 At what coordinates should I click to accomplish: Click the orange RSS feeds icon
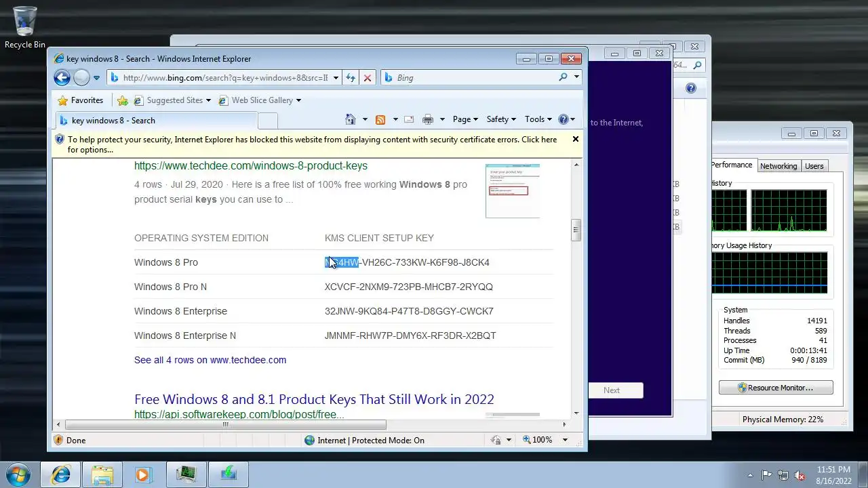(x=380, y=119)
